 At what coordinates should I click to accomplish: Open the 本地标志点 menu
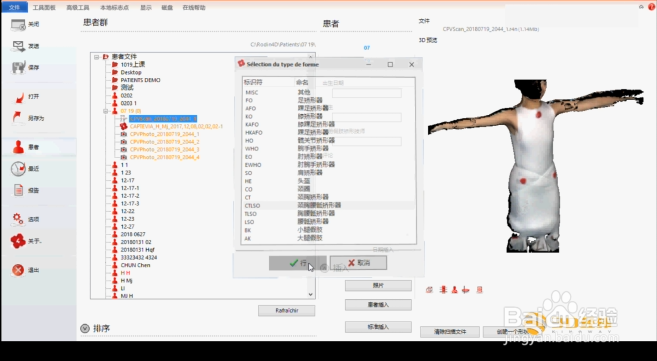click(114, 8)
